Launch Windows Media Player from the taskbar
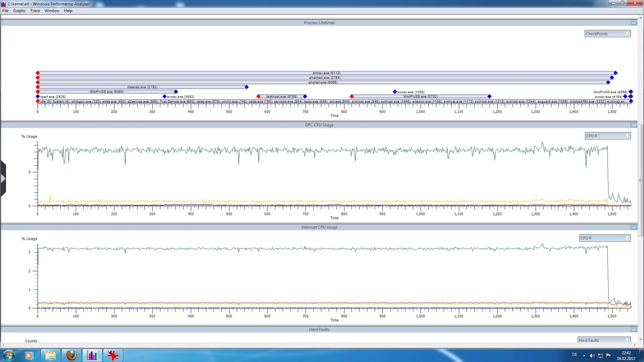The width and height of the screenshot is (644, 362). tap(29, 355)
